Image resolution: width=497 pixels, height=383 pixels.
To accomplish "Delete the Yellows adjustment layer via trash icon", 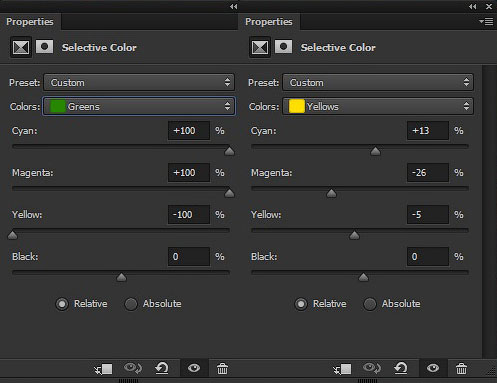I will point(461,369).
